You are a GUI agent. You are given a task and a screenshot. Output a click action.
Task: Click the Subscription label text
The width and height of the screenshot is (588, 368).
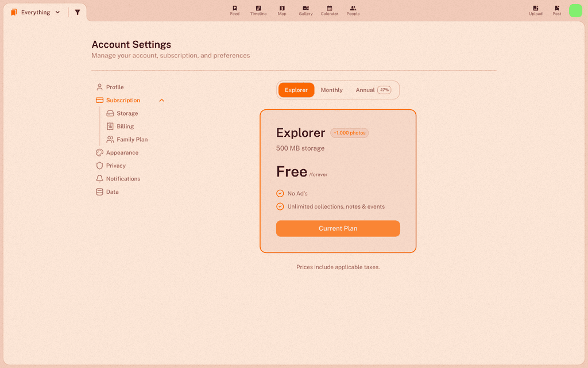click(x=123, y=100)
